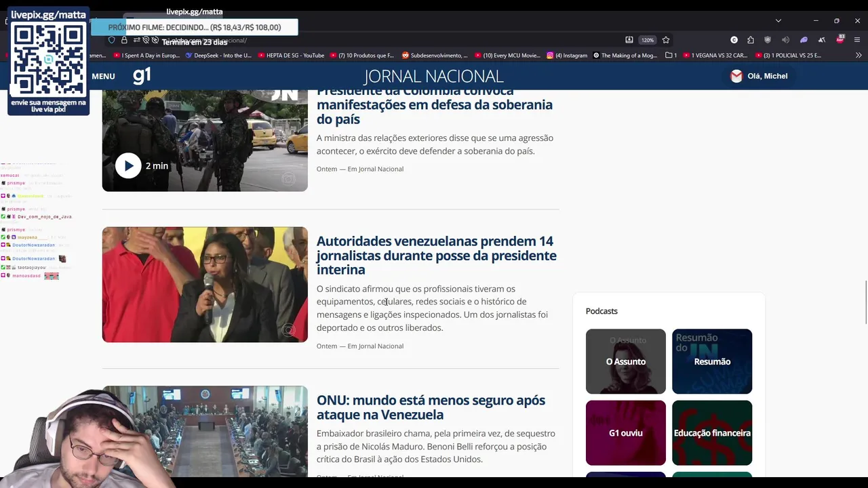Click the thumbnail of woman speaking into microphone
Image resolution: width=868 pixels, height=488 pixels.
click(x=205, y=285)
